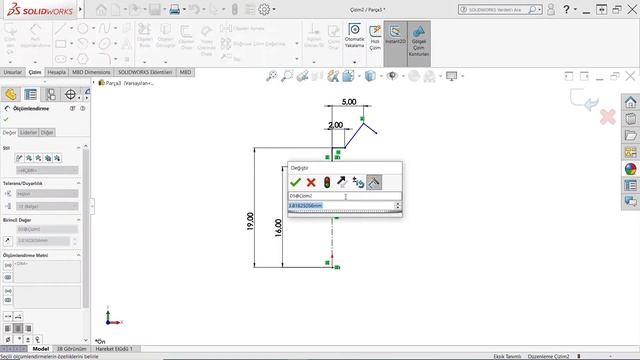Screen dimensions: 640x360
Task: Expand the SOLIDWORKS menu arrow beside logo
Action: pos(80,9)
